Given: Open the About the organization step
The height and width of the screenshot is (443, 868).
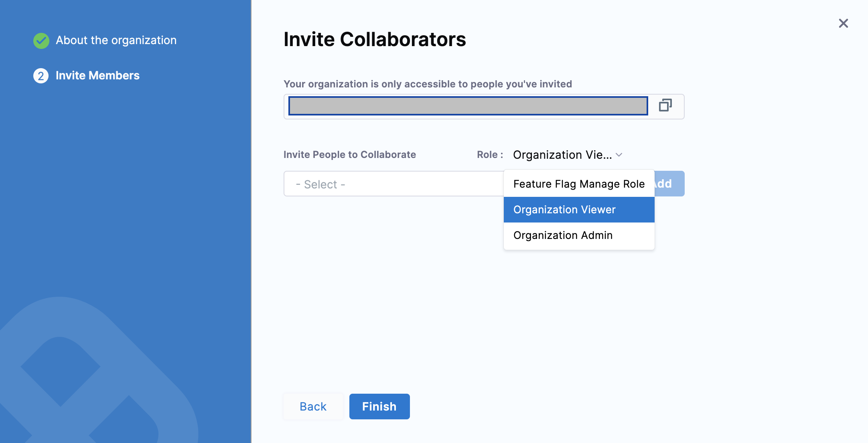Looking at the screenshot, I should pyautogui.click(x=116, y=40).
